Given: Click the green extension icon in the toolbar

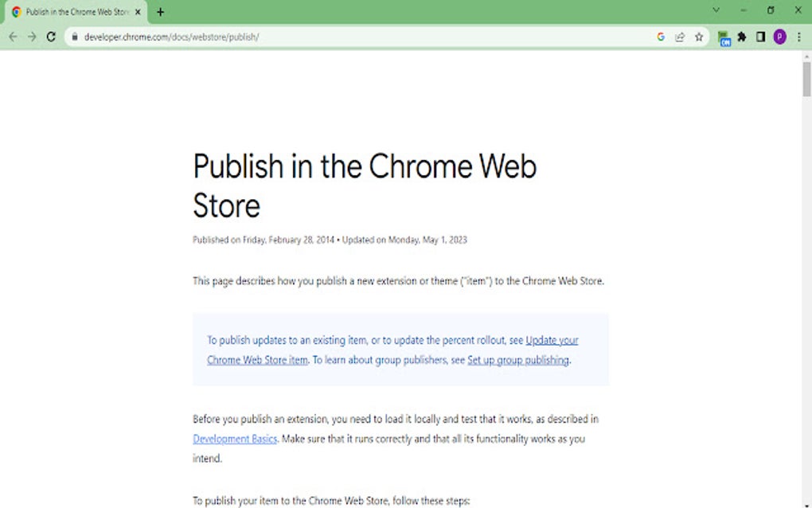Looking at the screenshot, I should coord(724,37).
